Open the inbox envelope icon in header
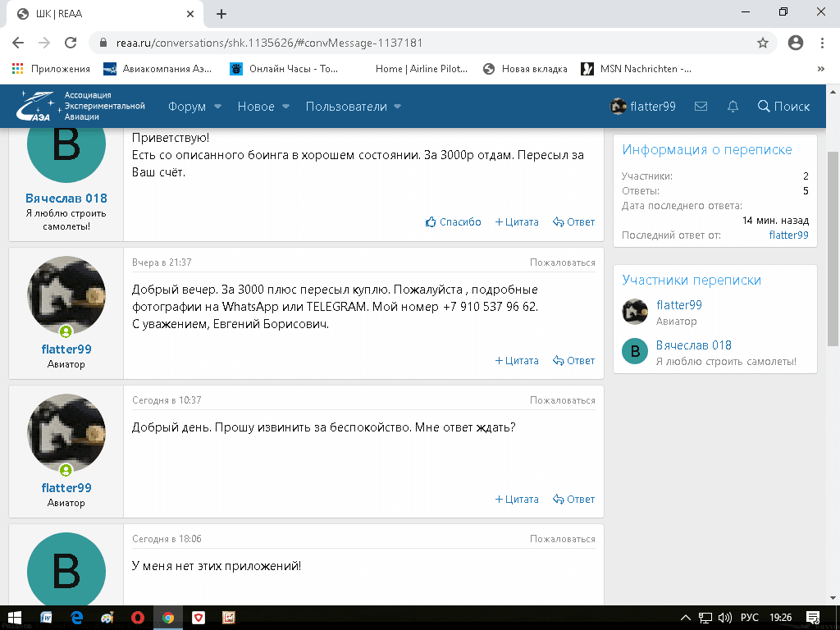Image resolution: width=840 pixels, height=630 pixels. 701,107
